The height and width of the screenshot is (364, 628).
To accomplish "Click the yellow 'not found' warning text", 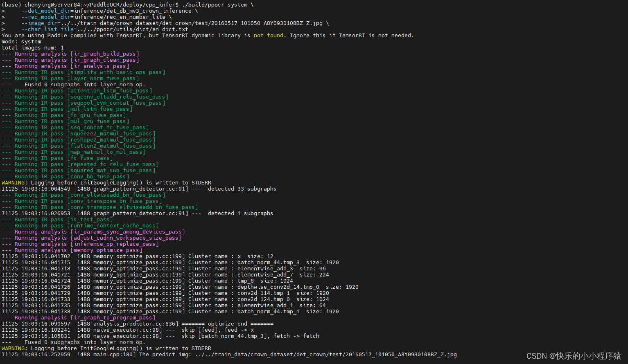I will [x=269, y=36].
